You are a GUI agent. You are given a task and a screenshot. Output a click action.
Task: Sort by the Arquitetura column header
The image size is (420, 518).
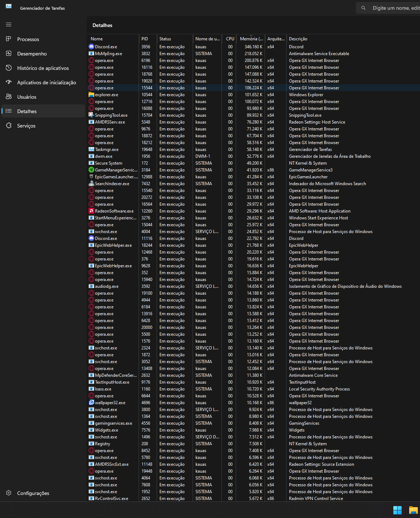(x=276, y=39)
